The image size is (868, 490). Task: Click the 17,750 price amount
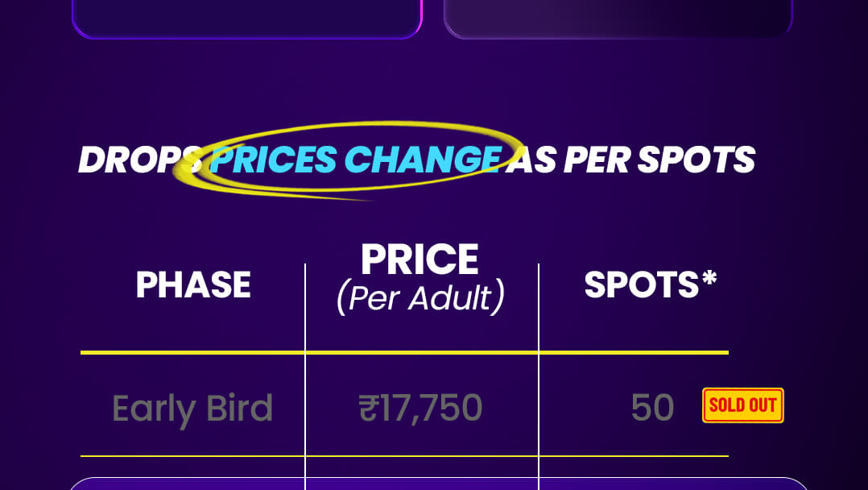click(x=431, y=409)
